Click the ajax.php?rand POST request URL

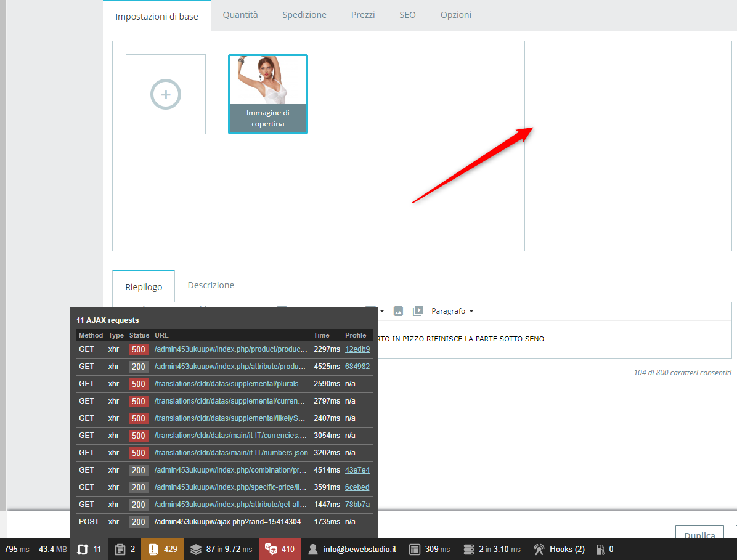[x=231, y=522]
